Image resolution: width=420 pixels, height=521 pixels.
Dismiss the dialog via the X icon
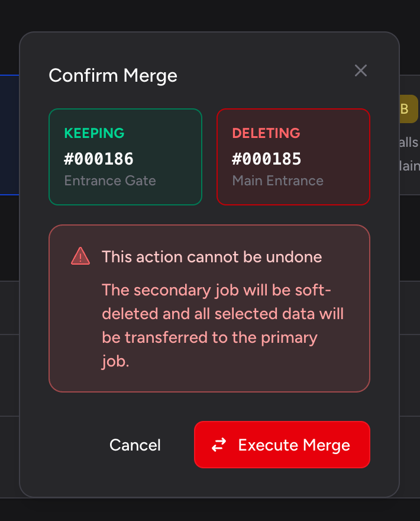(361, 70)
